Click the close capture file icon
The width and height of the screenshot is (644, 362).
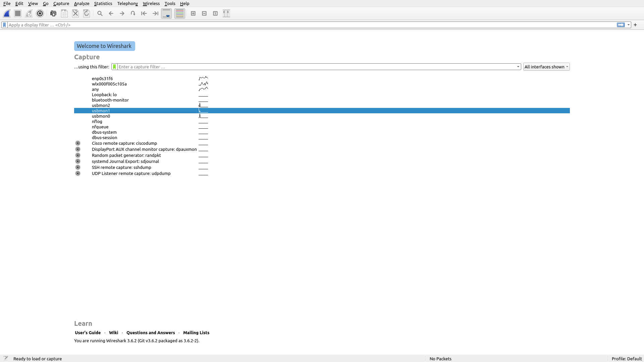click(x=75, y=13)
